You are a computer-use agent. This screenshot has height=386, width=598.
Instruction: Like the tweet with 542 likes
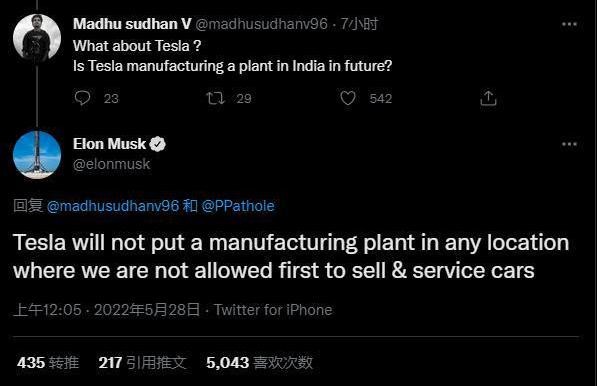tap(348, 98)
